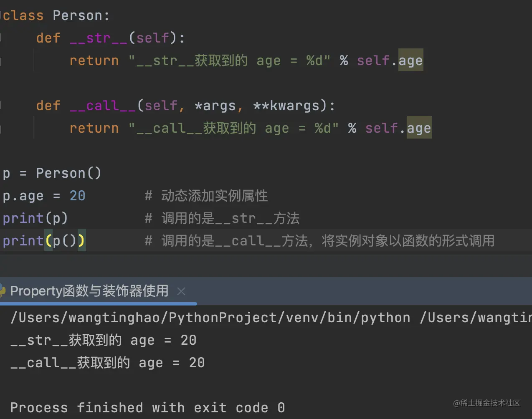The width and height of the screenshot is (532, 419).
Task: Click the __call__ method name in definition
Action: [103, 106]
